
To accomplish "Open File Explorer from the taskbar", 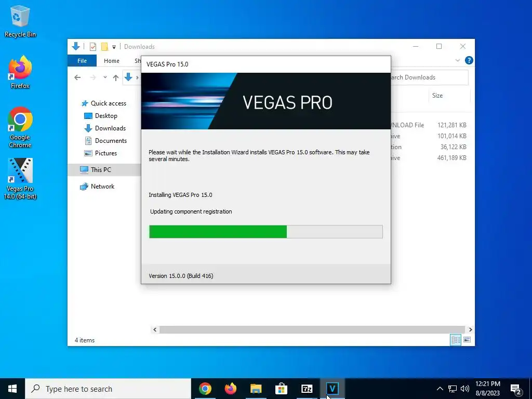I will [256, 389].
